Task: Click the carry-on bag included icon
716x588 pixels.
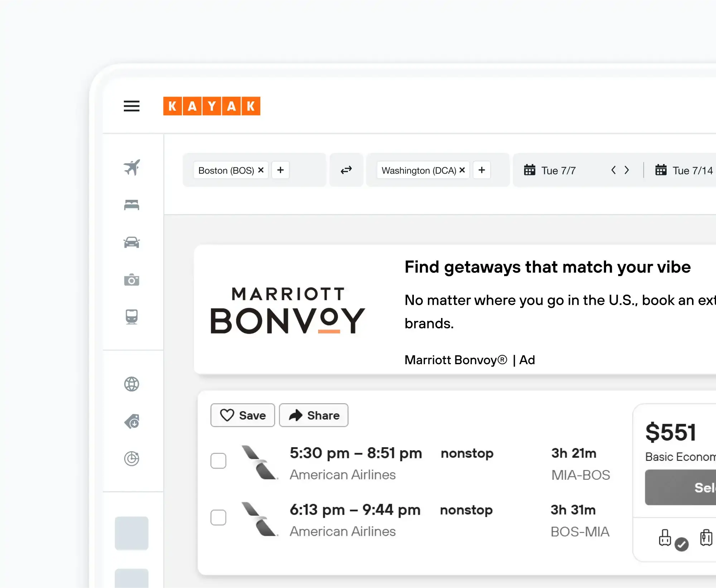Action: [x=665, y=538]
